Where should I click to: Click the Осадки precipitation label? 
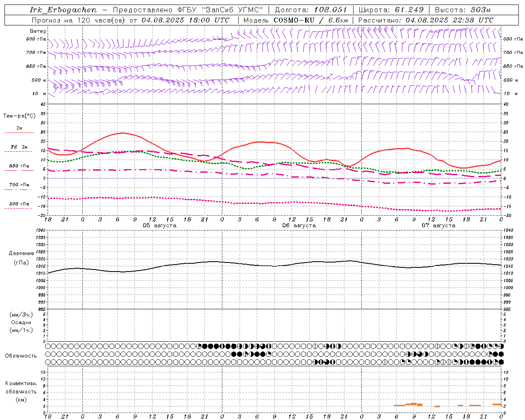(x=21, y=322)
